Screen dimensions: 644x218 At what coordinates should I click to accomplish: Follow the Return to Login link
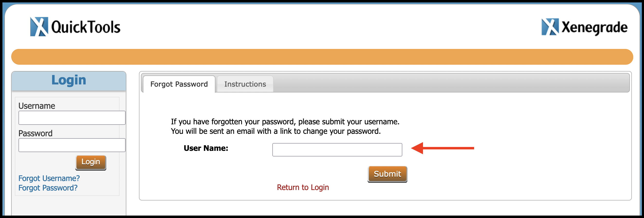[x=303, y=187]
